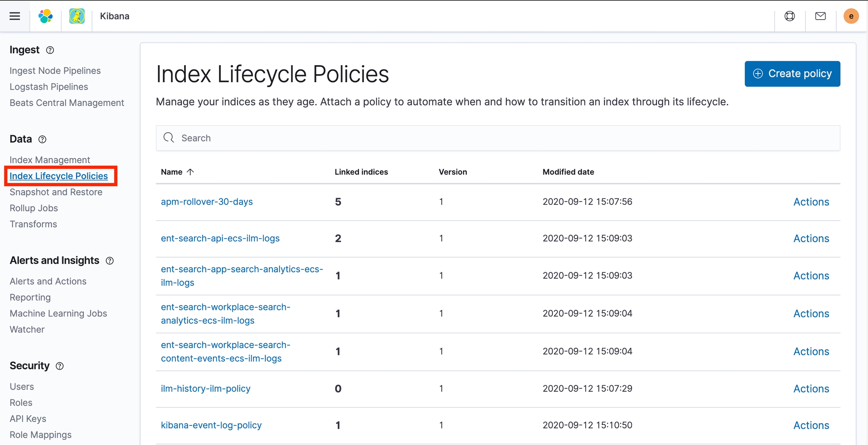
Task: Click the policy Search field
Action: (x=497, y=138)
